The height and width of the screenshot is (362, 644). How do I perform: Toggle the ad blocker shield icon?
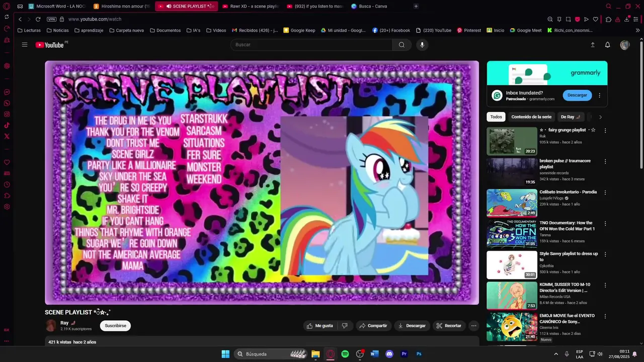[x=577, y=19]
